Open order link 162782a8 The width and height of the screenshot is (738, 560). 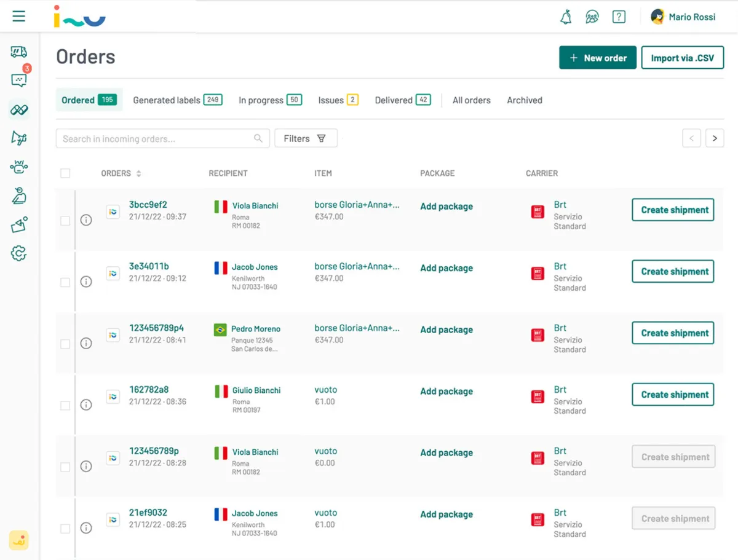[149, 390]
